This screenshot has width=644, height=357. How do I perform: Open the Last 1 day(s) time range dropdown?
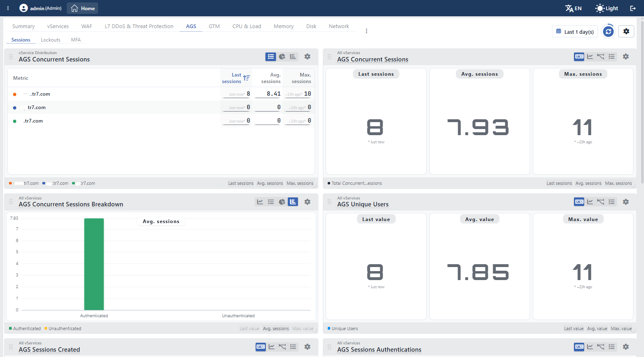575,32
